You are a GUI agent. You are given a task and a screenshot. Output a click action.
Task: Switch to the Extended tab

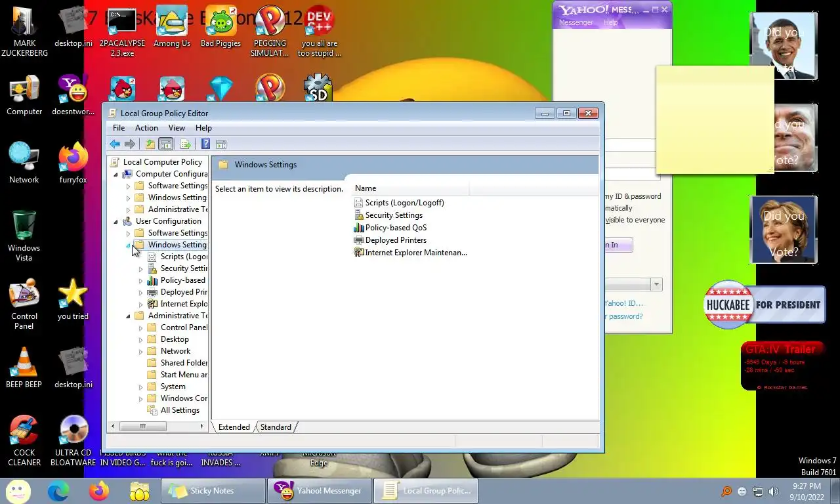(x=234, y=427)
